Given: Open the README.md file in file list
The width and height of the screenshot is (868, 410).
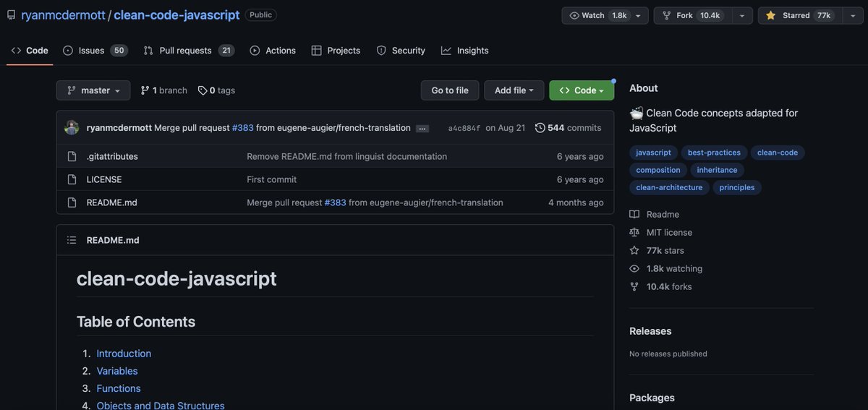Looking at the screenshot, I should [112, 202].
